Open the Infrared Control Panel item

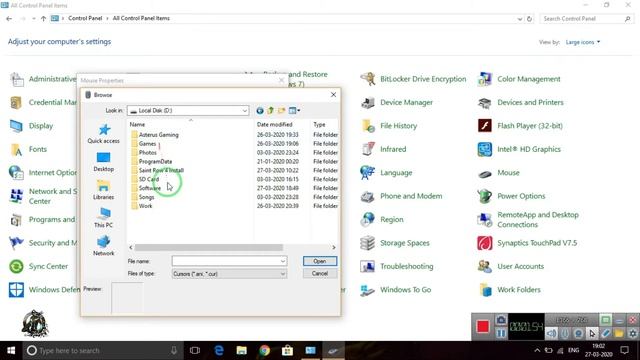[383, 149]
